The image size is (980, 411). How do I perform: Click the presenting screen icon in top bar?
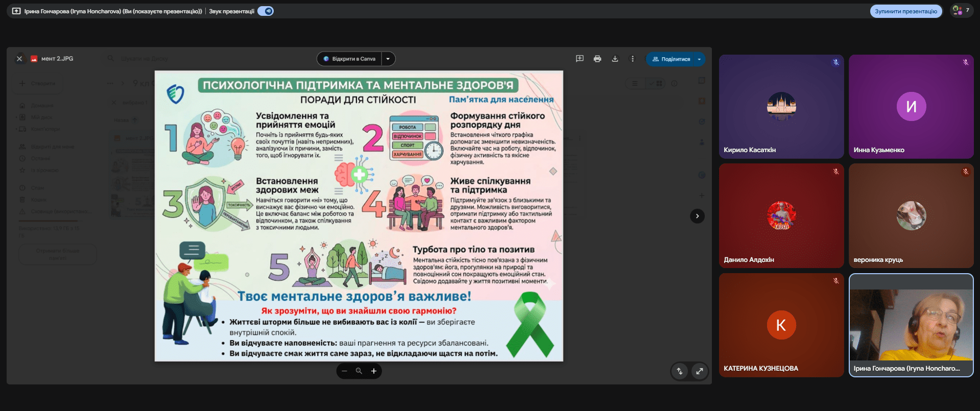tap(16, 11)
